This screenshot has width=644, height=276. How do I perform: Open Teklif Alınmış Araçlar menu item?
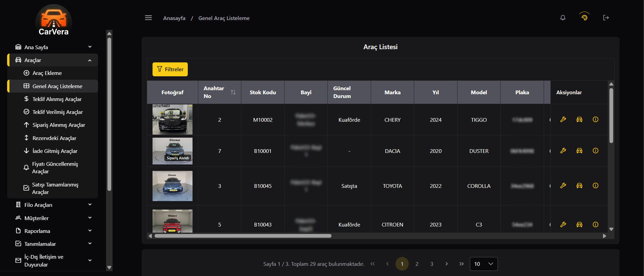[x=53, y=99]
